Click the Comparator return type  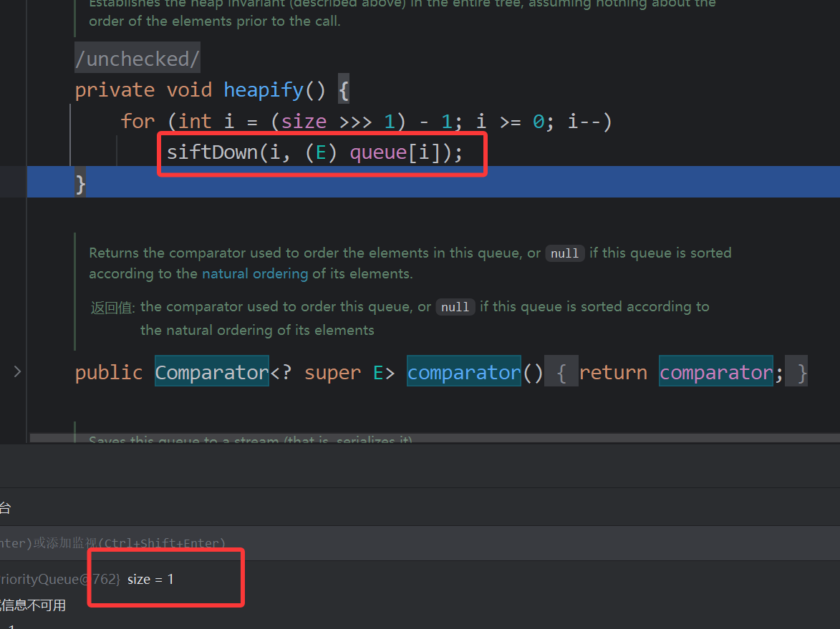coord(211,372)
